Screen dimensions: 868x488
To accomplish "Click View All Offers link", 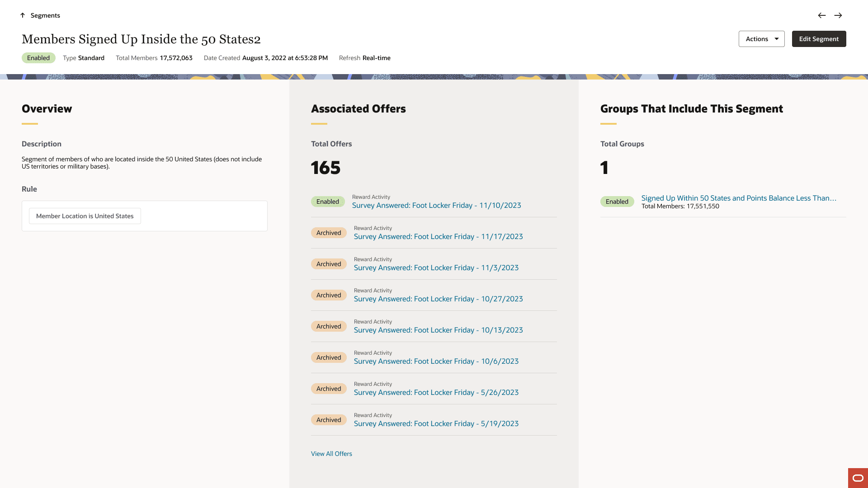I will (331, 454).
